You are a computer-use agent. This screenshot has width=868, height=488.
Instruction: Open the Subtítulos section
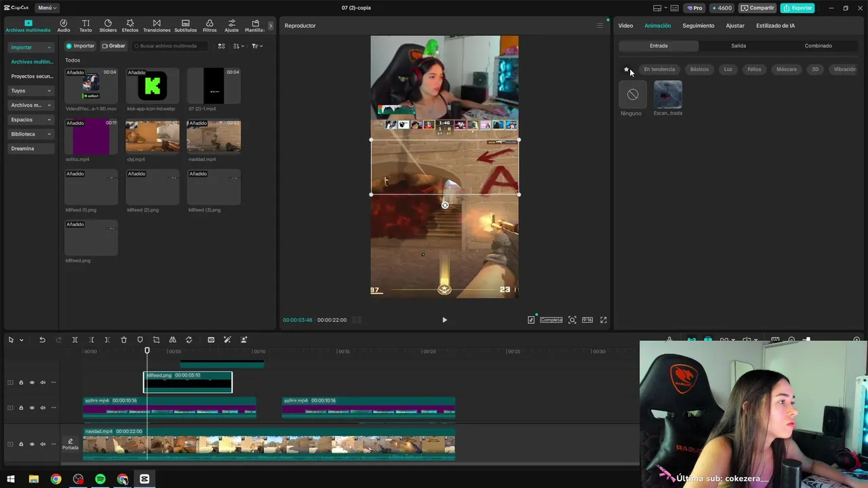click(x=185, y=26)
